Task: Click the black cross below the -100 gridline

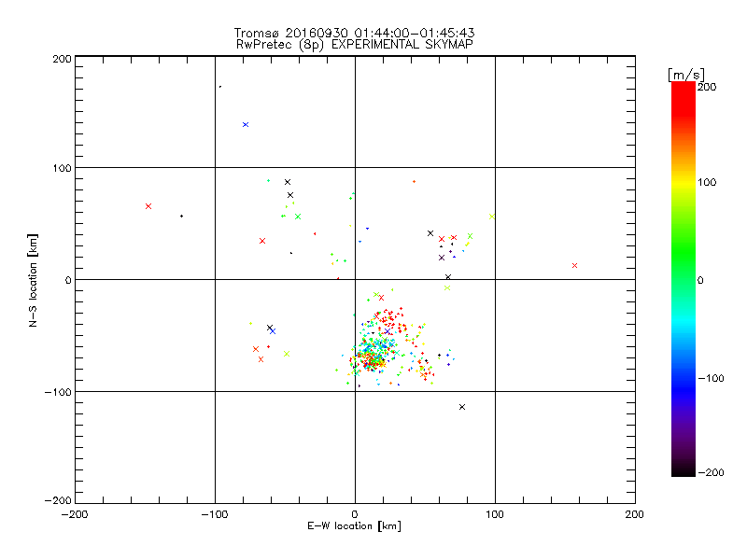Action: click(462, 407)
